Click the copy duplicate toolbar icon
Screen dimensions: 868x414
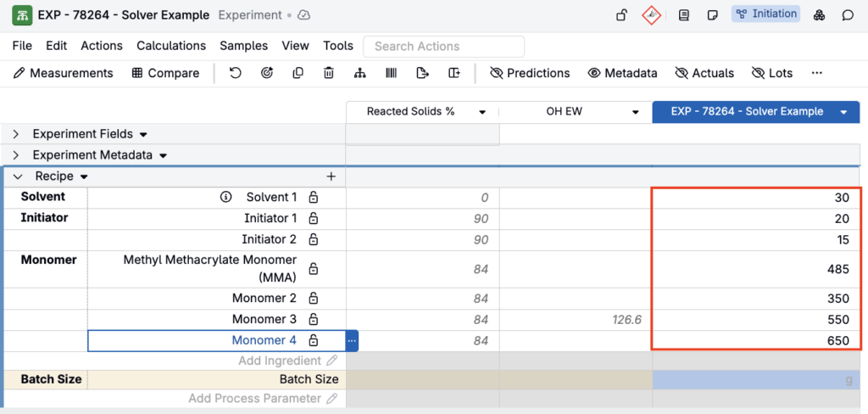(298, 73)
